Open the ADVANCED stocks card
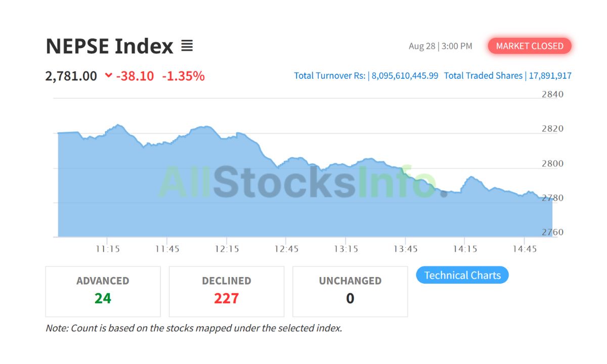Viewport: 607px width, 364px height. point(103,291)
